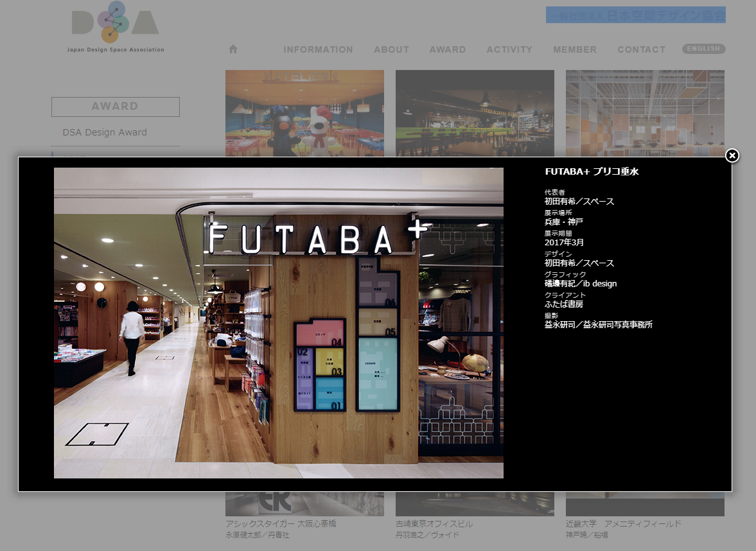
Task: Click the text 初田有希/スペース under 代表者
Action: (579, 202)
